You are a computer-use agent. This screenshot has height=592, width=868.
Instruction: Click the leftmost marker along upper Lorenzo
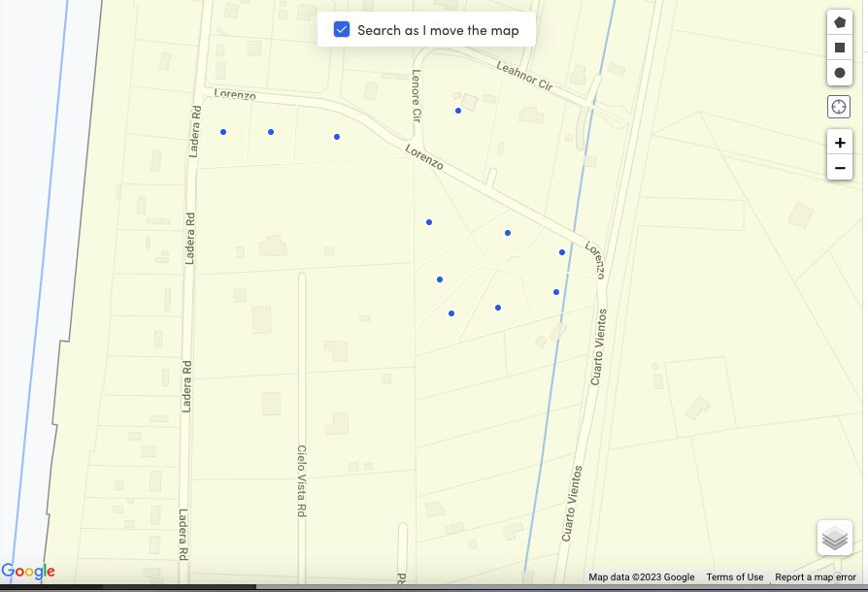(x=222, y=130)
